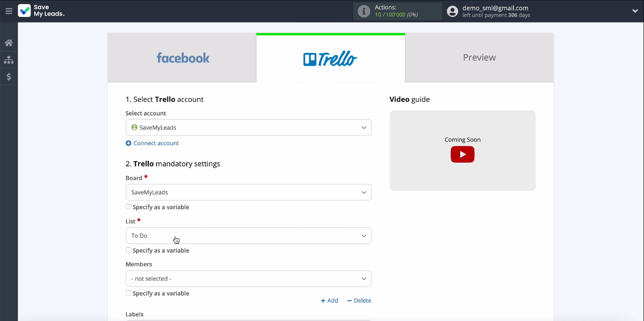Click the user avatar icon
This screenshot has width=644, height=321.
(x=453, y=11)
